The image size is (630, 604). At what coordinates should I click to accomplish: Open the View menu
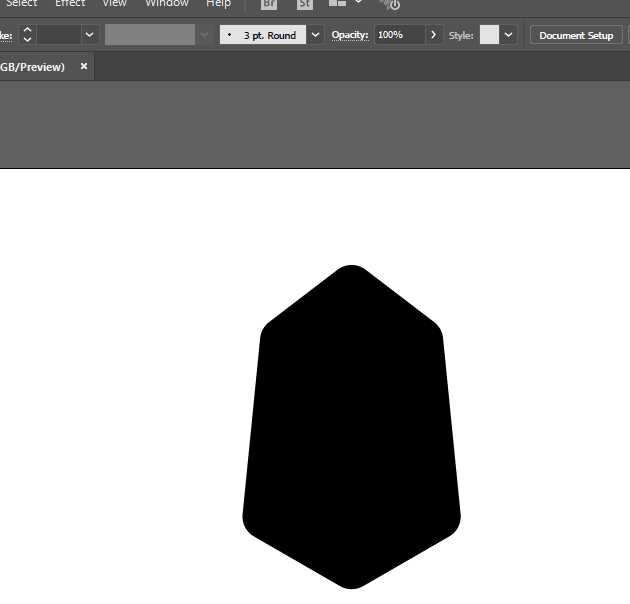click(114, 4)
